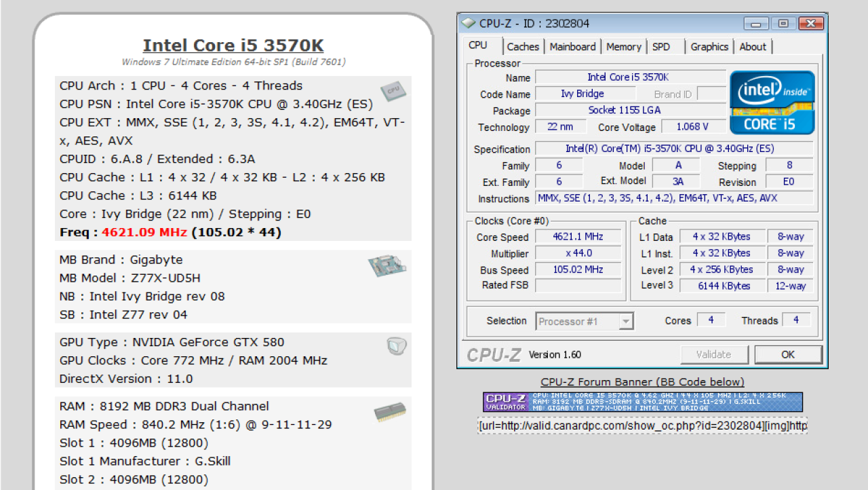Image resolution: width=868 pixels, height=490 pixels.
Task: Click the Level 2 value 4 x 256 KBytes
Action: pyautogui.click(x=722, y=269)
